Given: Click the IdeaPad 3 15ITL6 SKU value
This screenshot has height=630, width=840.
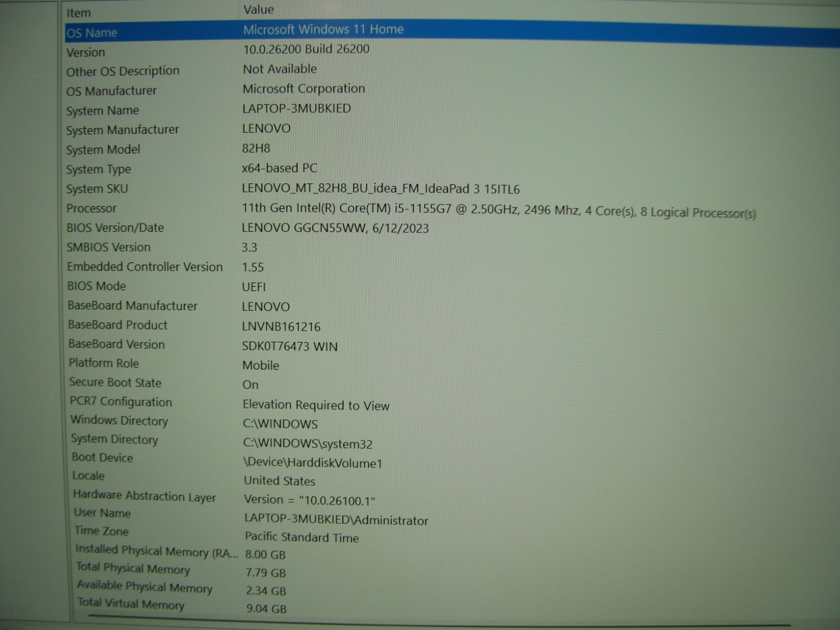Looking at the screenshot, I should pyautogui.click(x=381, y=189).
